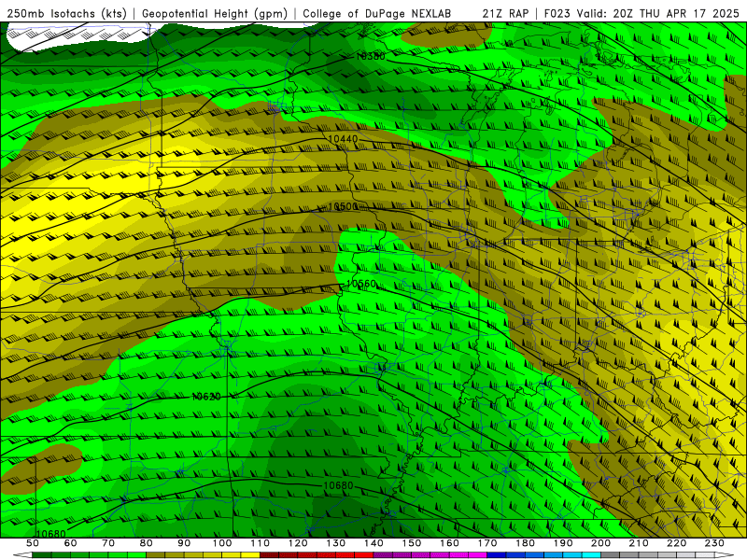
Task: Click the '250mb Isotachs (kts)' title text
Action: [x=66, y=13]
